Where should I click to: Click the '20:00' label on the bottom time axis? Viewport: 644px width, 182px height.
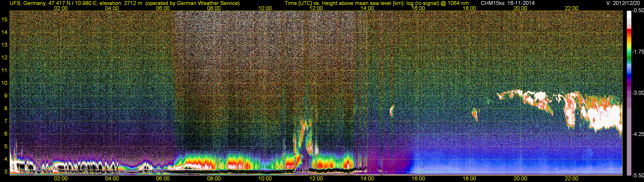click(x=521, y=179)
